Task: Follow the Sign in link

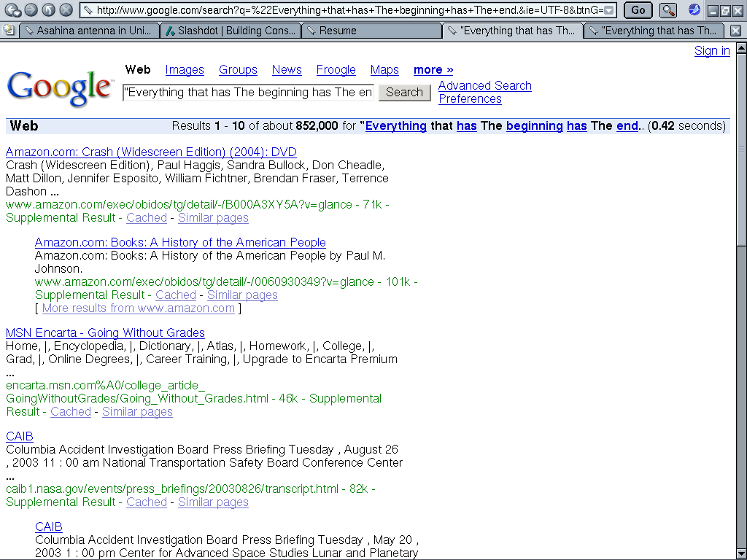Action: (x=712, y=51)
